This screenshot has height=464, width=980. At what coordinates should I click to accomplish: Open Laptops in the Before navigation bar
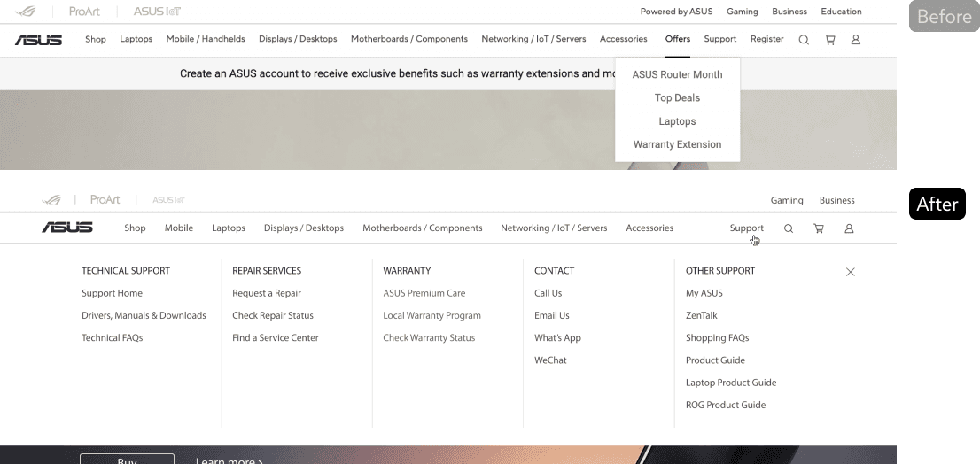pyautogui.click(x=136, y=39)
